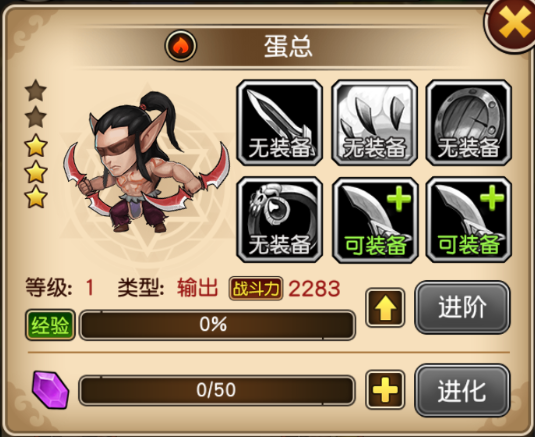Click the 进阶 advance button
The width and height of the screenshot is (535, 437).
tap(462, 307)
